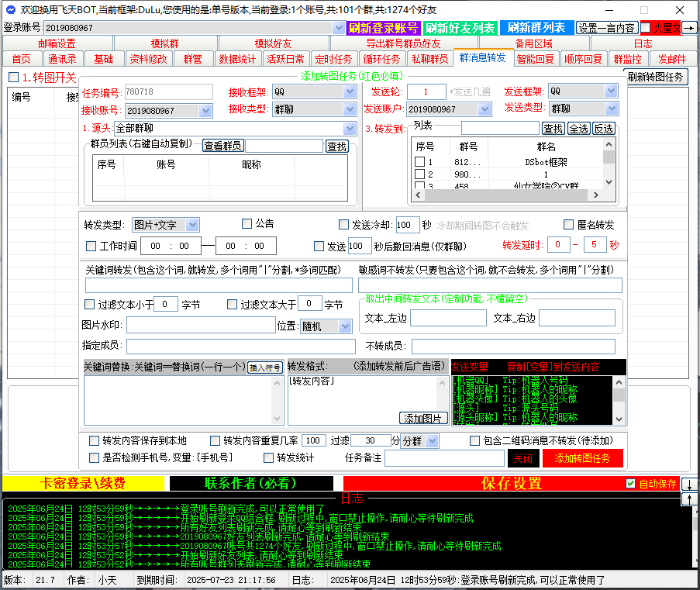Open the 接收账号 dropdown
Viewport: 700px width, 590px height.
point(205,110)
